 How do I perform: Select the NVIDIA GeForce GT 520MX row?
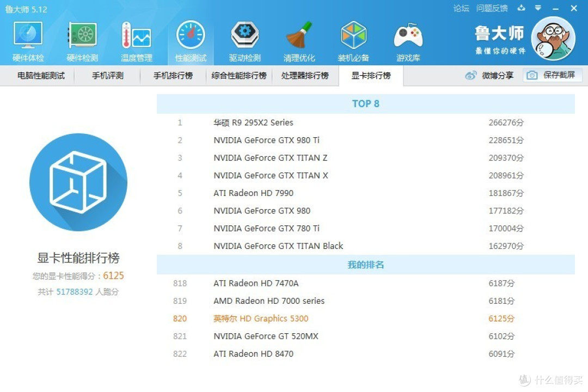(x=366, y=336)
